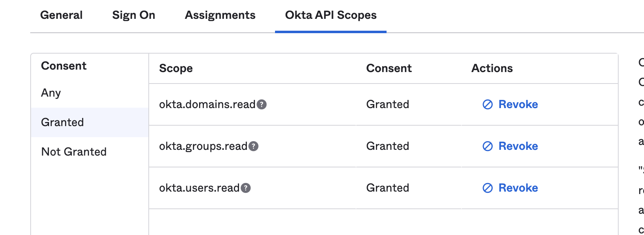Click revoke icon for okta.groups.read scope
This screenshot has height=235, width=644.
(x=487, y=146)
